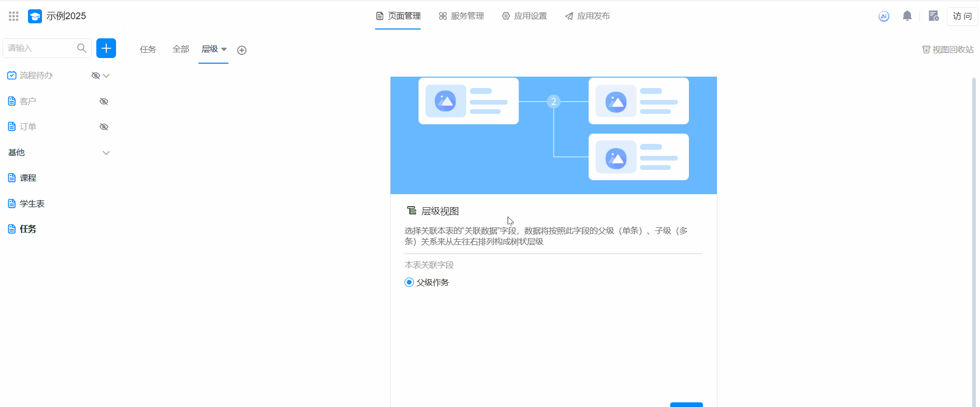Click the vertical scrollbar on the right

[974, 207]
